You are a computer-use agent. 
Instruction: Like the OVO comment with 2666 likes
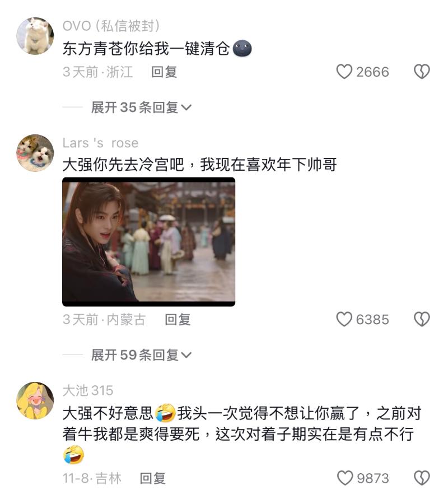pos(344,72)
